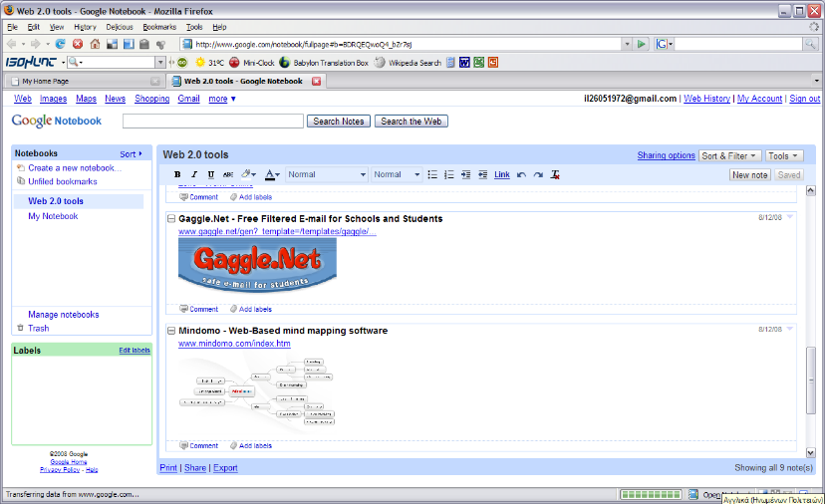The width and height of the screenshot is (825, 504).
Task: Open the address bar history dropdown
Action: pos(627,44)
